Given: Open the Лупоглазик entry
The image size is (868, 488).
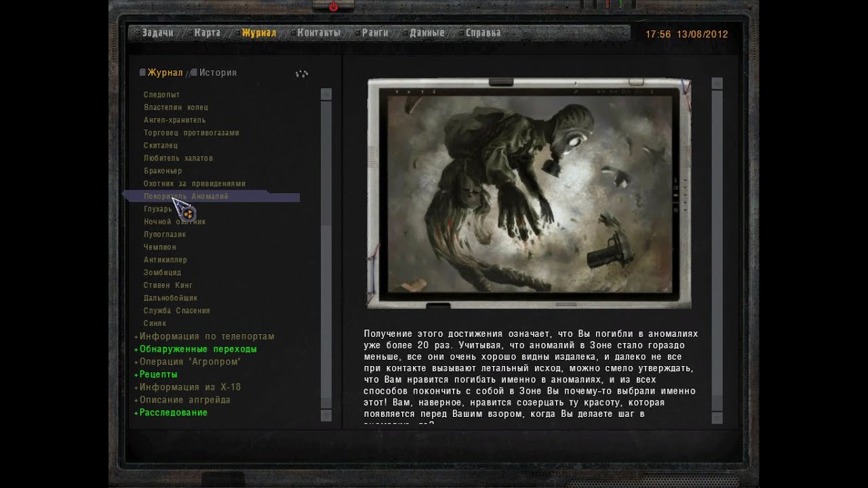Looking at the screenshot, I should (x=165, y=235).
